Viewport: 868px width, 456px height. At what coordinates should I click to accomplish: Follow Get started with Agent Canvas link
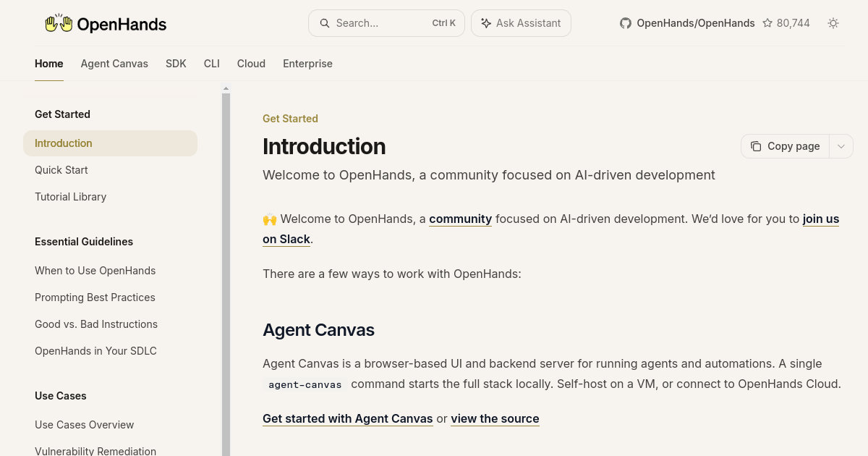tap(347, 418)
